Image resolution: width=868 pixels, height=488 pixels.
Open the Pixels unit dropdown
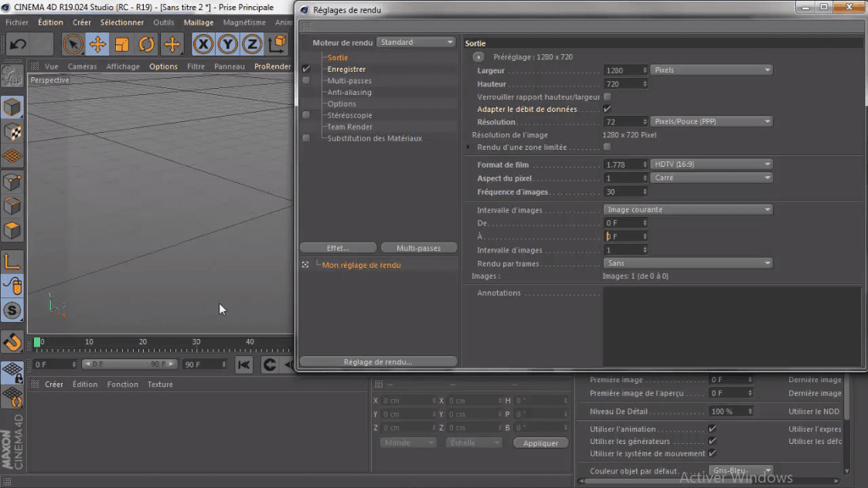pyautogui.click(x=711, y=70)
